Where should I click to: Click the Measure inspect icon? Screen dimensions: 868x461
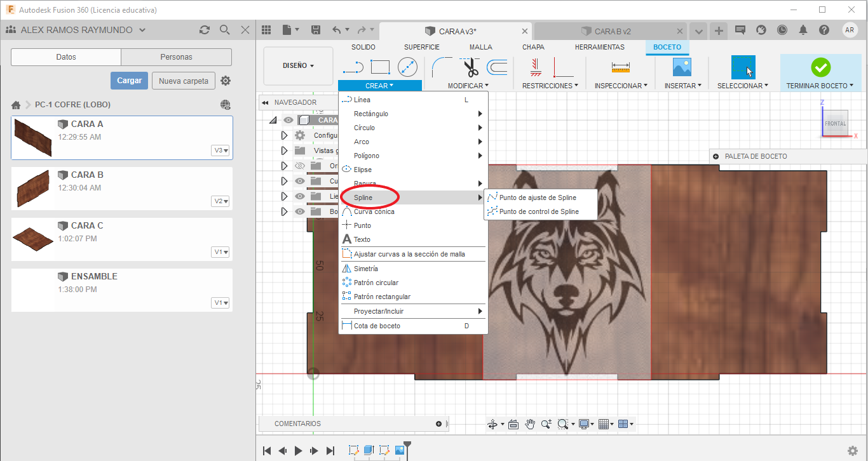tap(620, 67)
